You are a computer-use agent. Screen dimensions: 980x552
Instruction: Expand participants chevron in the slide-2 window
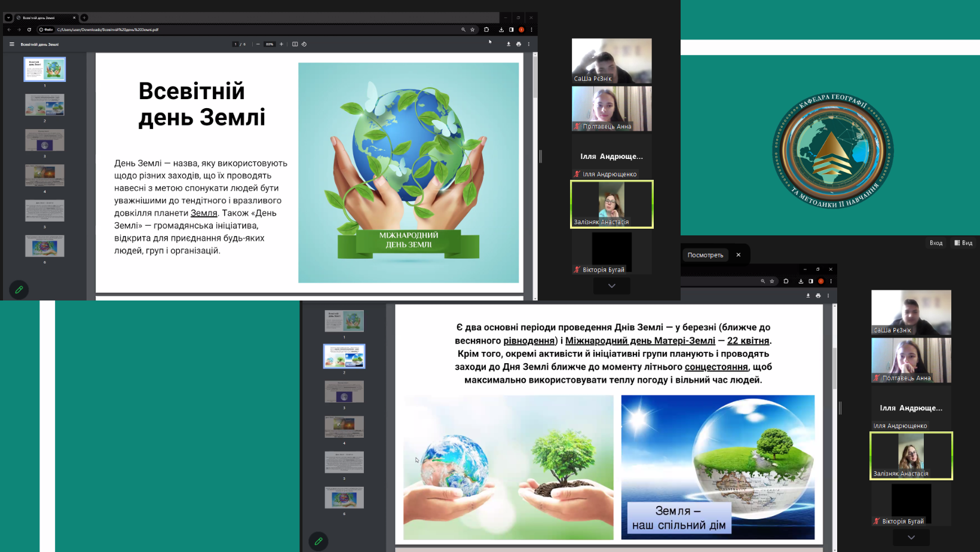pos(911,538)
